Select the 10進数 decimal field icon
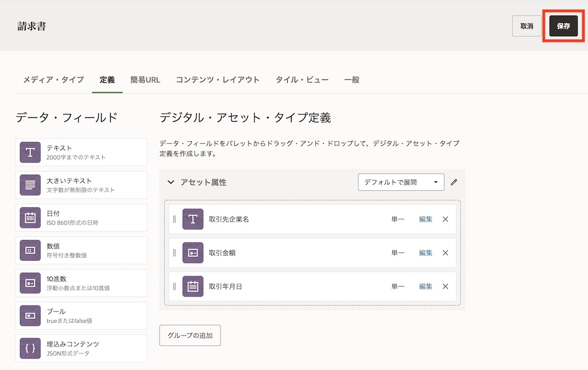This screenshot has width=588, height=370. [x=30, y=283]
